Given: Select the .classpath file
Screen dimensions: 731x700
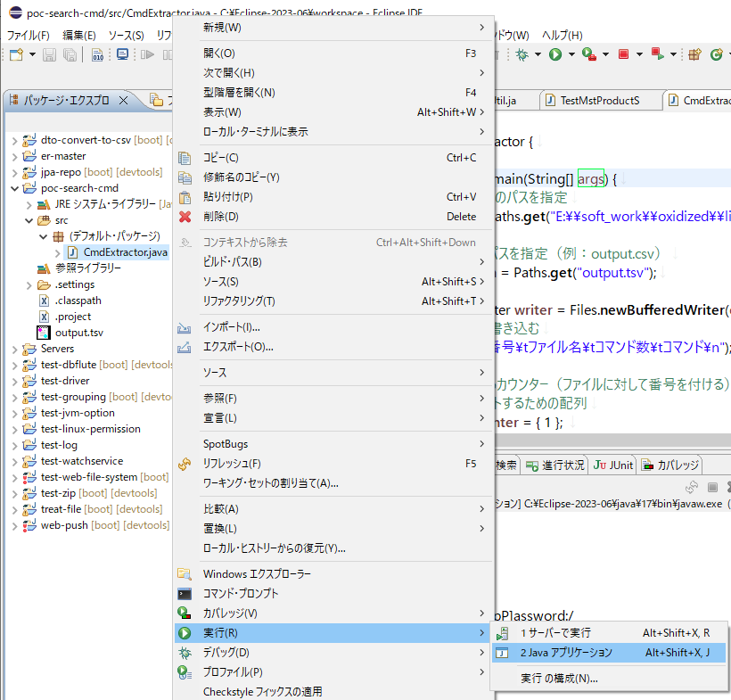Looking at the screenshot, I should [78, 301].
